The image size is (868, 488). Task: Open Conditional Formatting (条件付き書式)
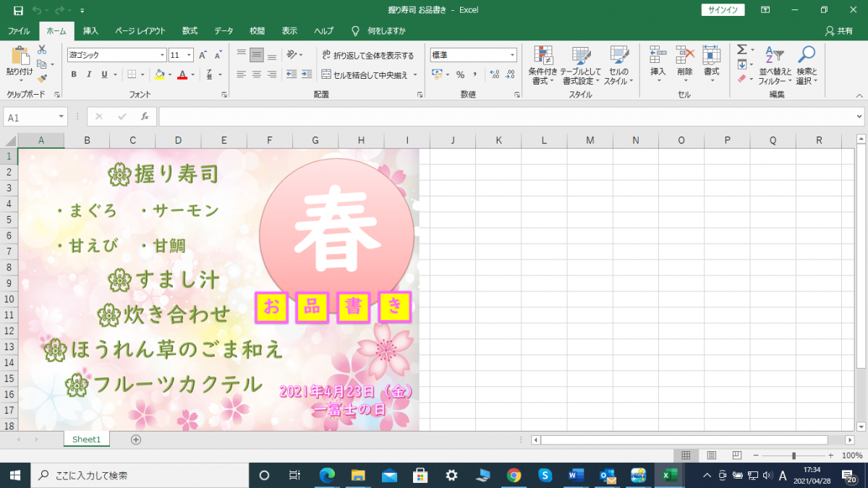542,65
